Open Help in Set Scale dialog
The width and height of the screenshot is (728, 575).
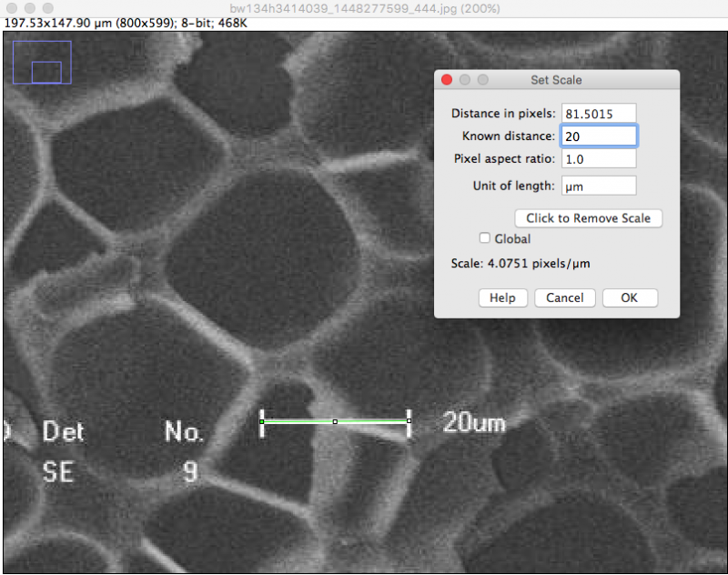(x=503, y=298)
